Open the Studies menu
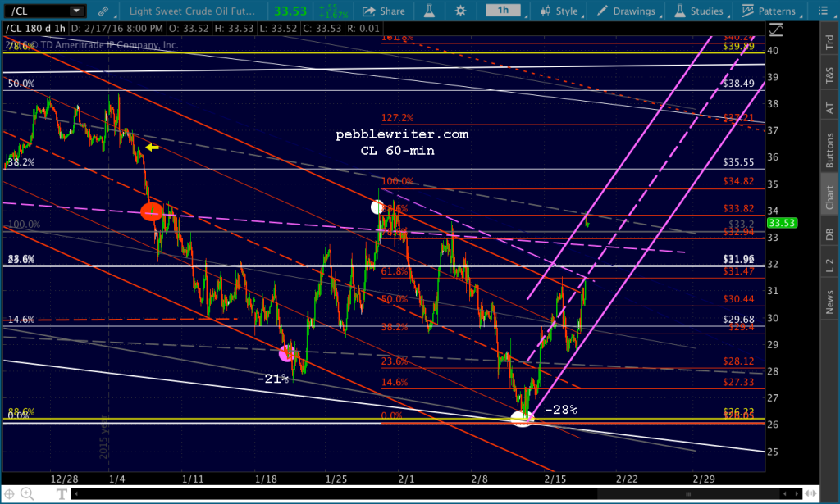This screenshot has width=840, height=504. pos(699,11)
